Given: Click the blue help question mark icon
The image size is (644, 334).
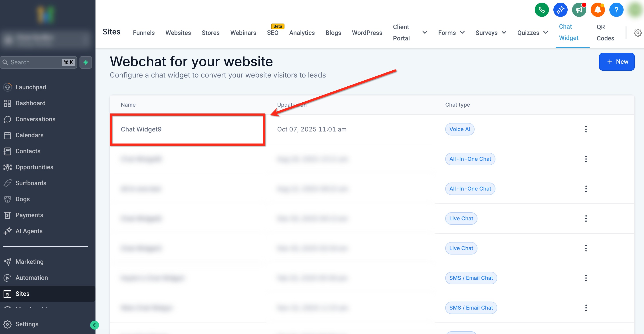Looking at the screenshot, I should [x=616, y=10].
